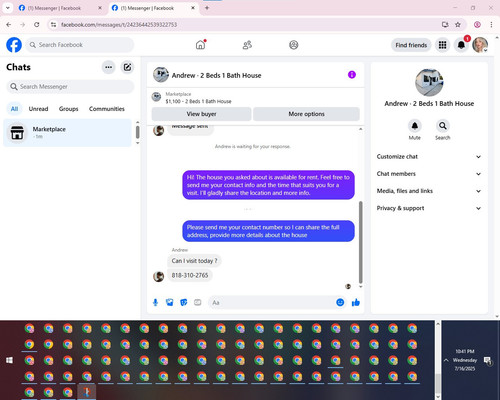Select the Unread chats filter
Viewport: 500px width, 400px height.
38,109
